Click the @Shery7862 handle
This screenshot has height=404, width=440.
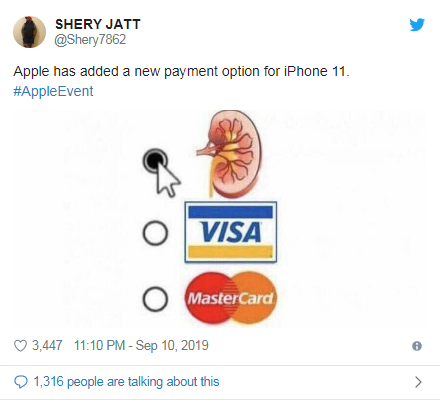tap(90, 40)
